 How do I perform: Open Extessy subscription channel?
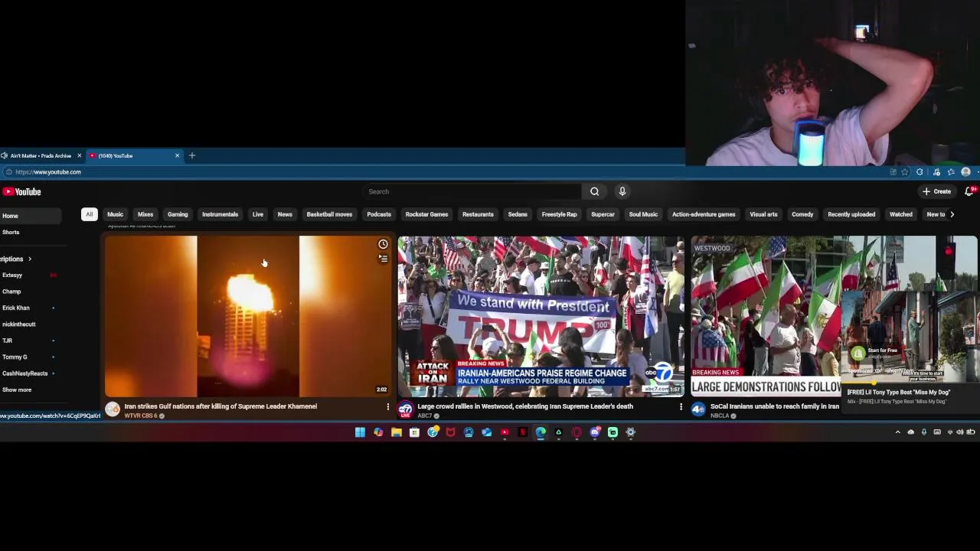point(12,275)
